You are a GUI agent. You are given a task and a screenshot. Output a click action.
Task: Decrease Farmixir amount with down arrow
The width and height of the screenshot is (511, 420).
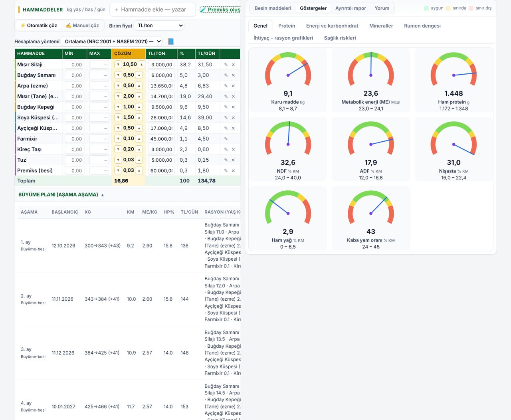click(x=118, y=139)
